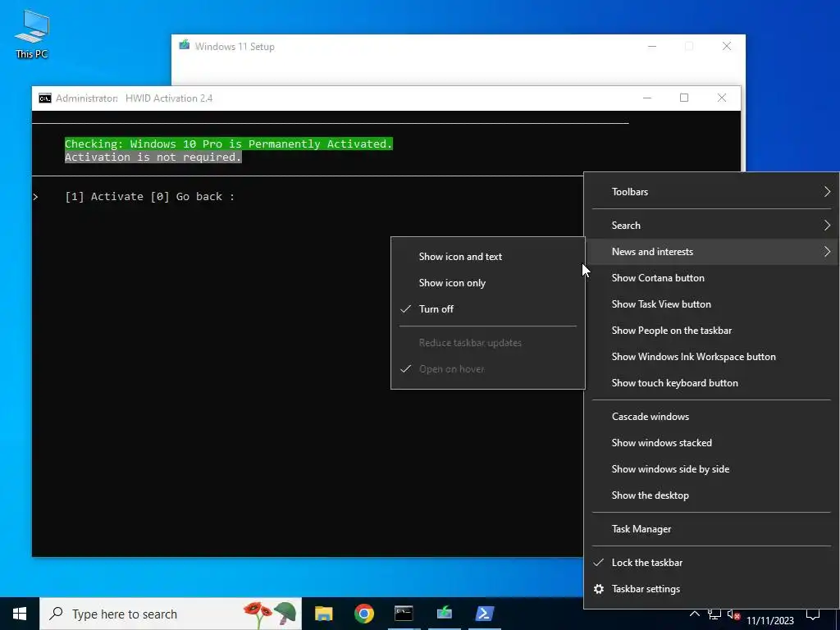Click the taskbar search magnifier icon

click(x=56, y=614)
